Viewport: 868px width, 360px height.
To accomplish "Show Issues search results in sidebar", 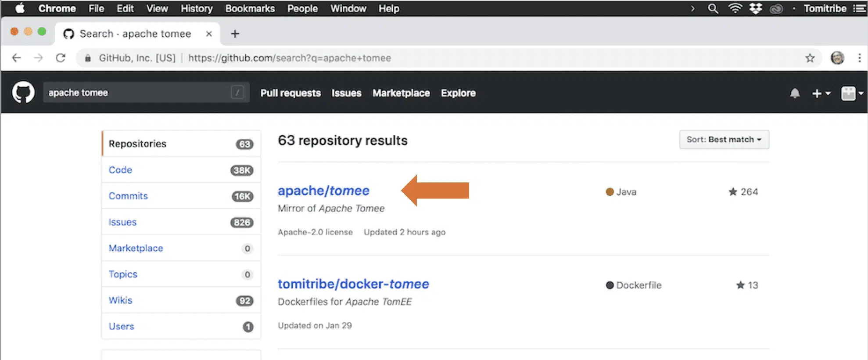I will [x=122, y=222].
